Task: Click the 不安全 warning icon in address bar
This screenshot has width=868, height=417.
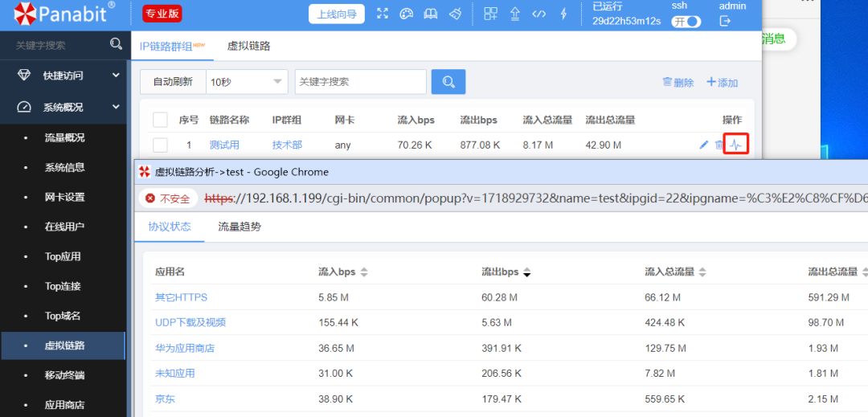Action: click(150, 198)
